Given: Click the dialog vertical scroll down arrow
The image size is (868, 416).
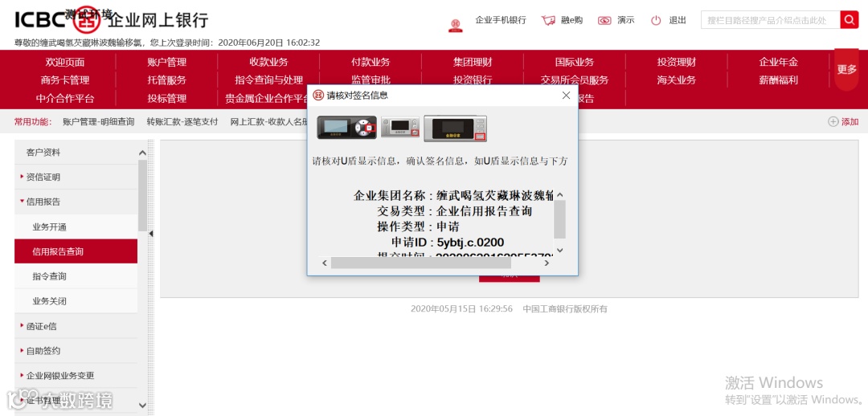Looking at the screenshot, I should click(559, 250).
